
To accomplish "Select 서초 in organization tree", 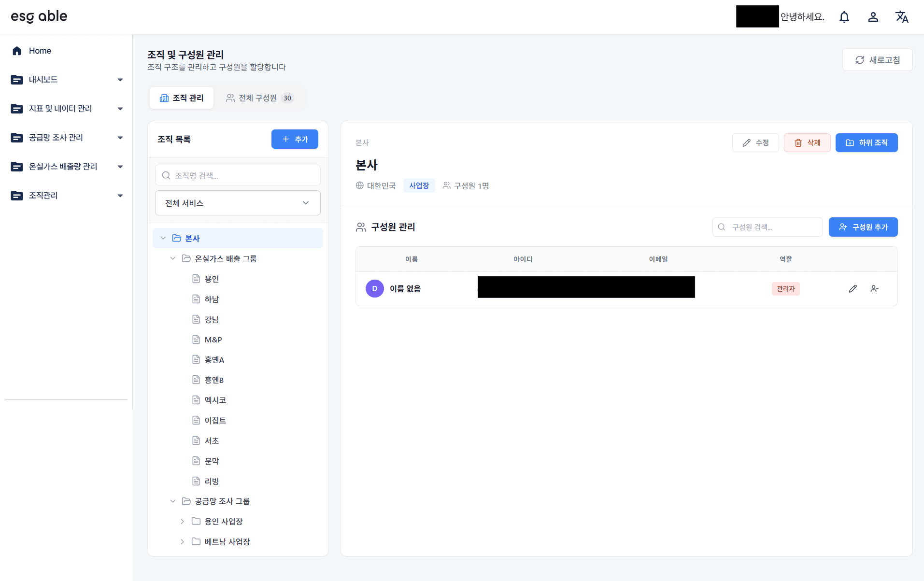I will click(x=238, y=441).
